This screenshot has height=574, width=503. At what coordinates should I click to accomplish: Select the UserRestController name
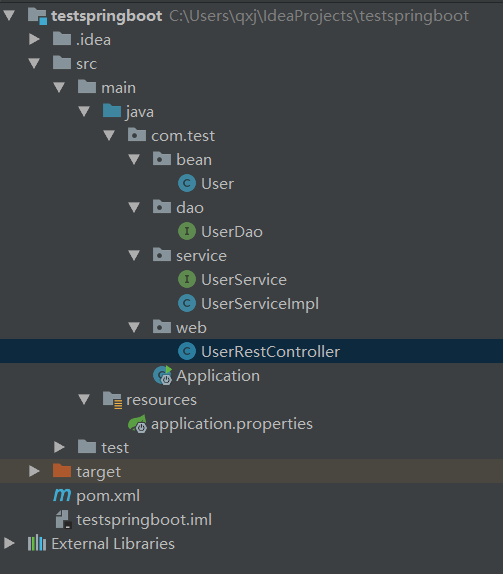(271, 352)
